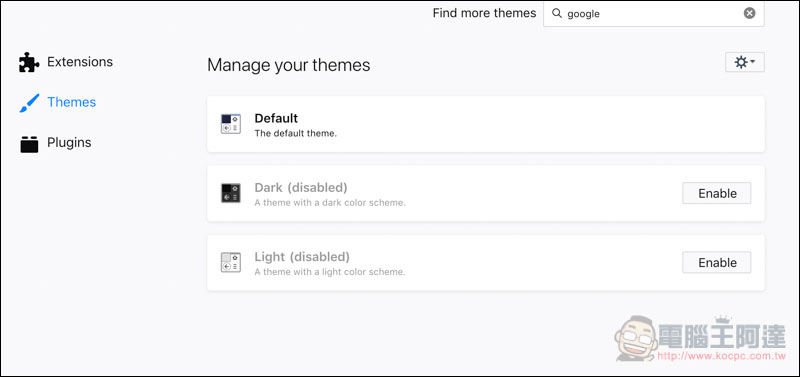Click the Themes paintbrush icon
The image size is (800, 377).
coord(29,103)
